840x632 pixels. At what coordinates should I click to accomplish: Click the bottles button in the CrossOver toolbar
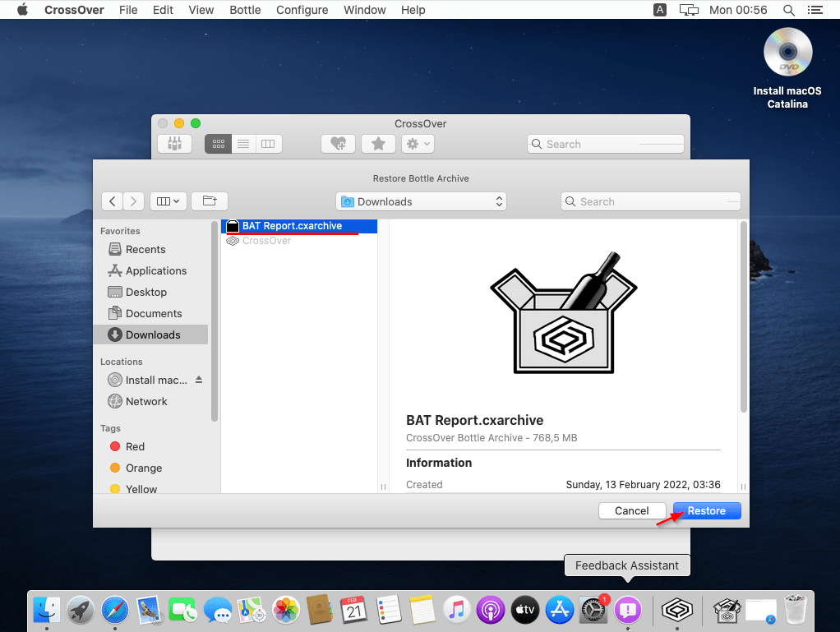click(x=174, y=144)
